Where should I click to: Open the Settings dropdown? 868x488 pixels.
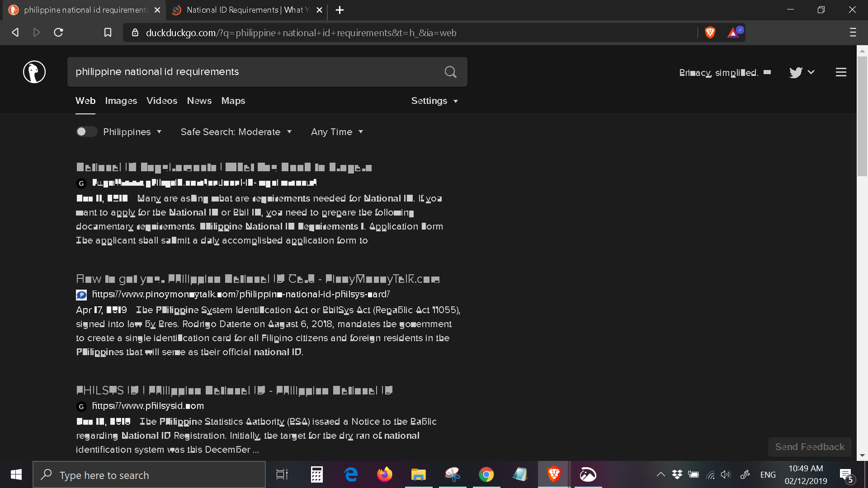pos(434,101)
